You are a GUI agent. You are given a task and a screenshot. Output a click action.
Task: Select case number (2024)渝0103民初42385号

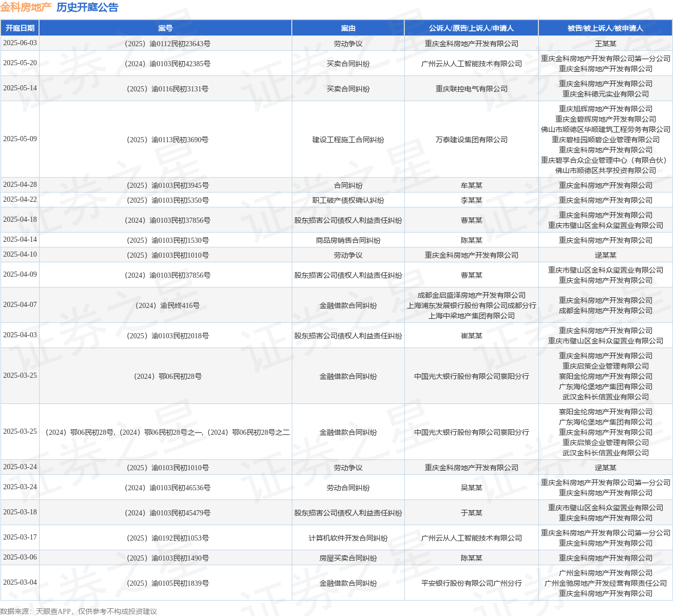pyautogui.click(x=165, y=64)
